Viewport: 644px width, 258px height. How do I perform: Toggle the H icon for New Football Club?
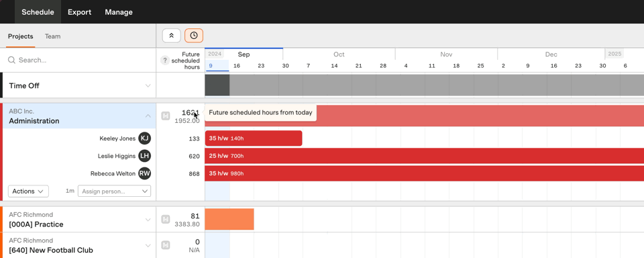click(x=166, y=245)
